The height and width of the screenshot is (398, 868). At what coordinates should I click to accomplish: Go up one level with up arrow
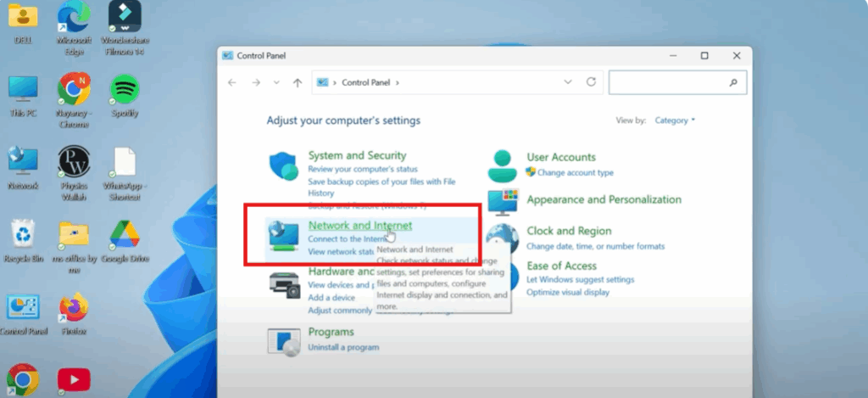[x=297, y=83]
